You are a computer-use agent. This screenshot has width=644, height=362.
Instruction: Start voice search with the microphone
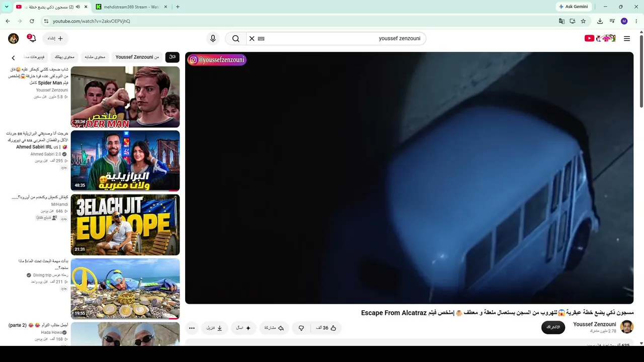pos(213,39)
